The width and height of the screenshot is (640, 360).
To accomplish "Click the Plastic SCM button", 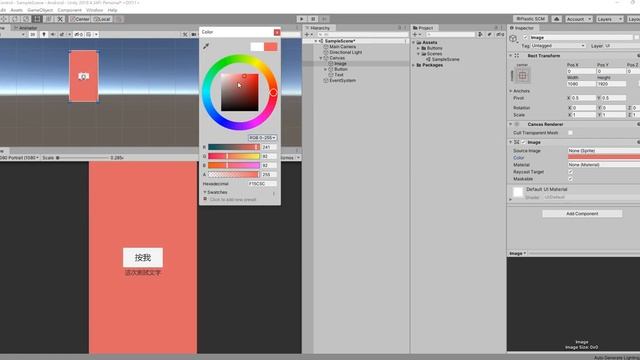I will pos(531,19).
